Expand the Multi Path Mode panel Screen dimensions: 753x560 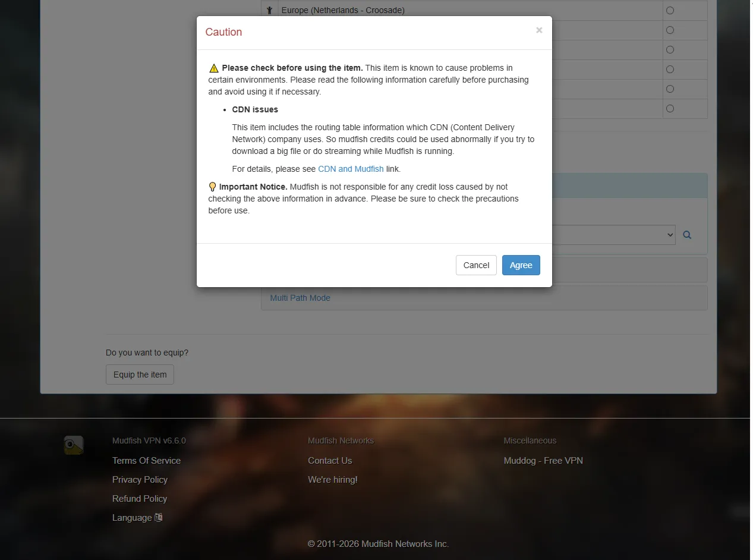point(300,298)
